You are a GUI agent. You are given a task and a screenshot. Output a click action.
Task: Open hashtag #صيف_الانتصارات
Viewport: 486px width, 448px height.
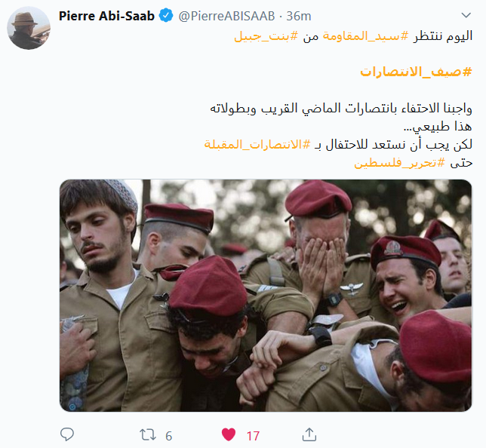(416, 72)
